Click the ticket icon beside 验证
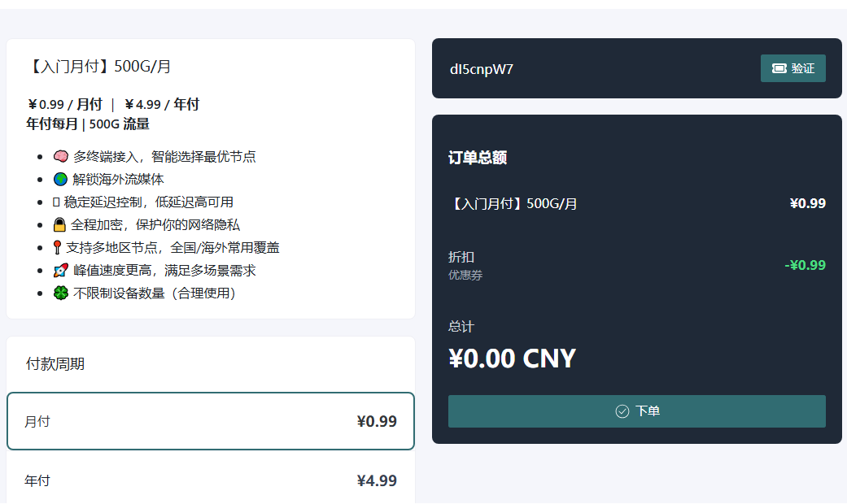The image size is (847, 504). (779, 68)
